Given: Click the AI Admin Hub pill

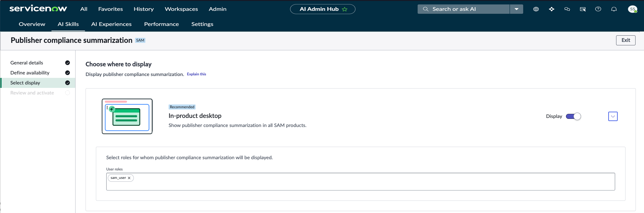Looking at the screenshot, I should [322, 9].
